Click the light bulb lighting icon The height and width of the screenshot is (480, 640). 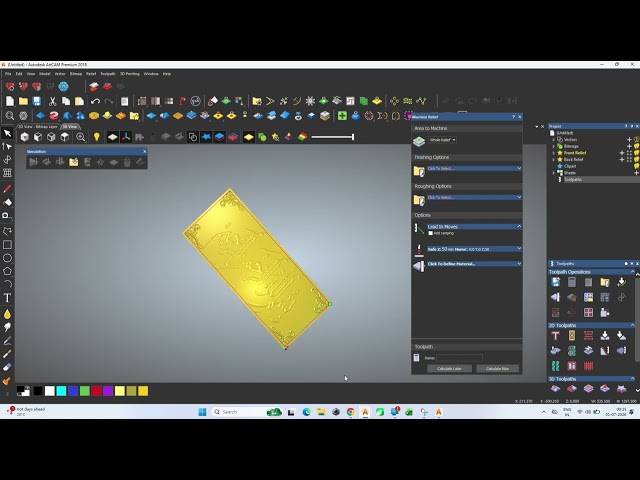[x=97, y=137]
